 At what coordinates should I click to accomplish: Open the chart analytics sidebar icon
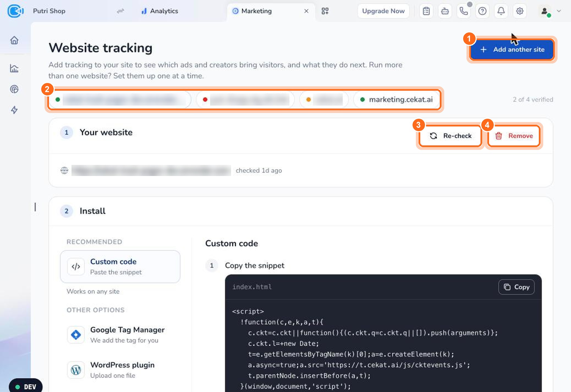point(14,68)
